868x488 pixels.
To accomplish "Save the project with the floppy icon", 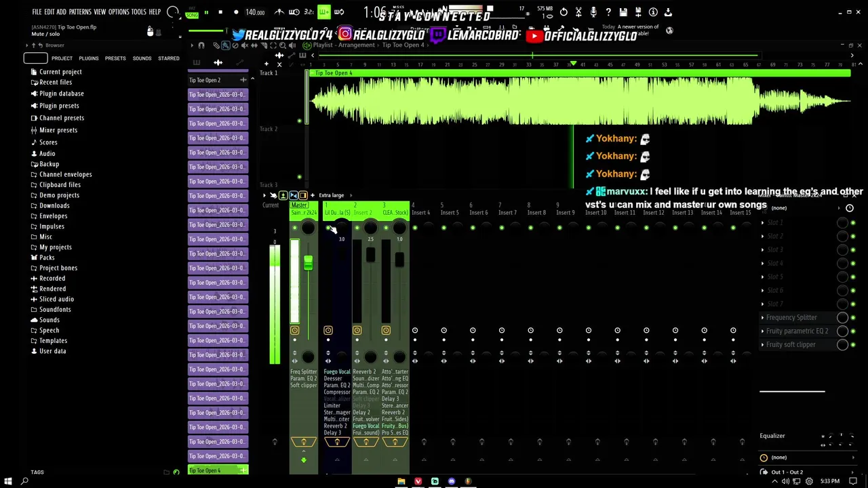I will point(623,12).
